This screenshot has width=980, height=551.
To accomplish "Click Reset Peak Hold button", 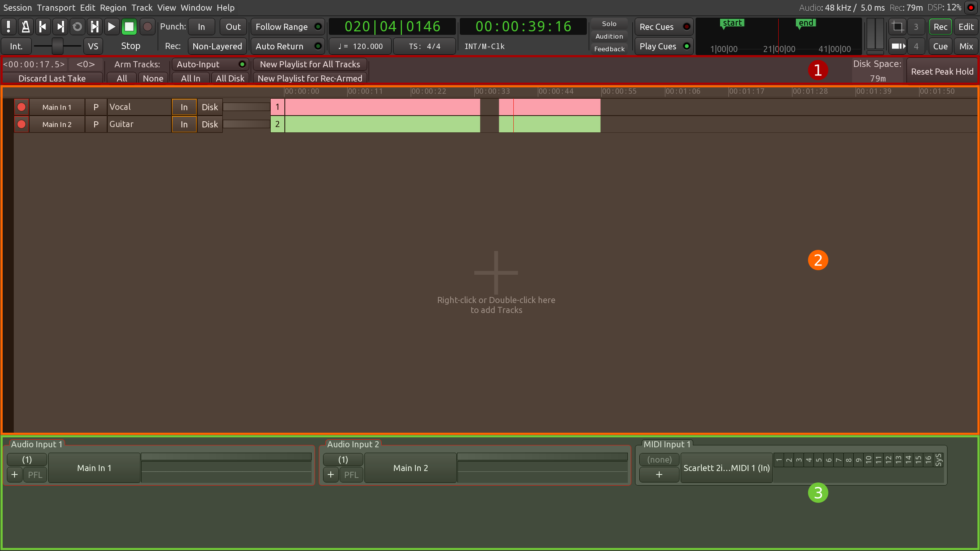I will 942,72.
